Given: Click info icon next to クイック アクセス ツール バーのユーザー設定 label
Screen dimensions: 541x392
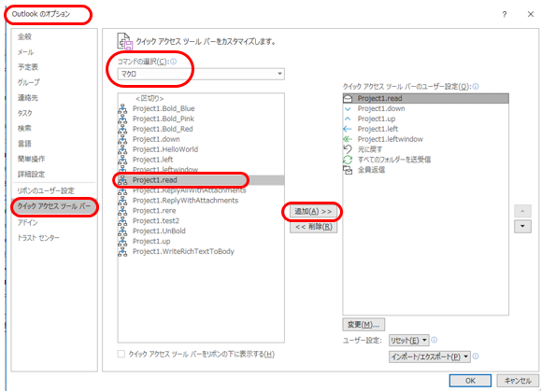Looking at the screenshot, I should [476, 87].
